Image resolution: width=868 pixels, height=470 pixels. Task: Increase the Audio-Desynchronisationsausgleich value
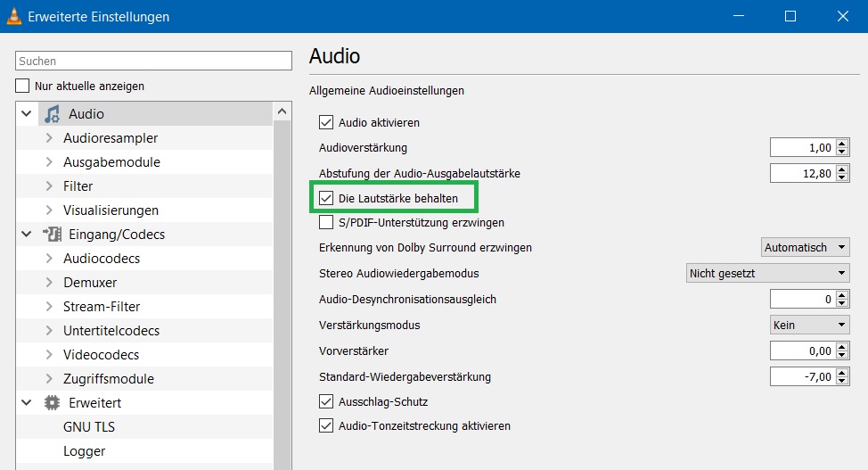(842, 295)
